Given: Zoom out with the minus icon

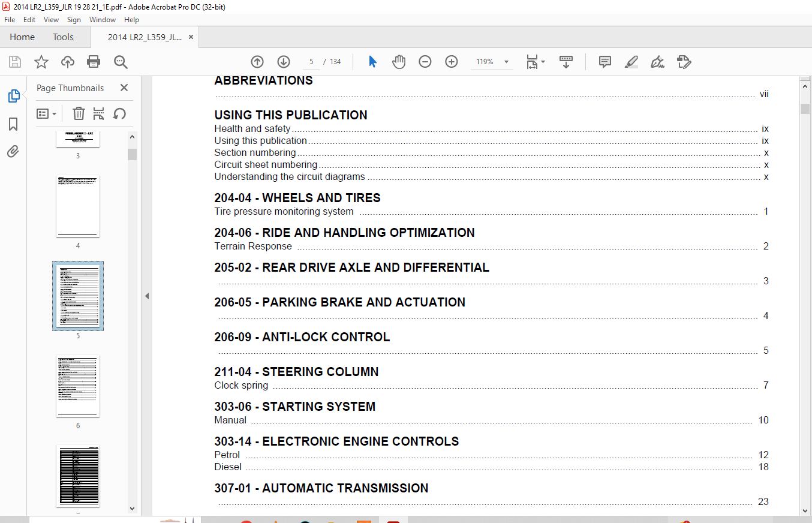Looking at the screenshot, I should click(x=425, y=62).
